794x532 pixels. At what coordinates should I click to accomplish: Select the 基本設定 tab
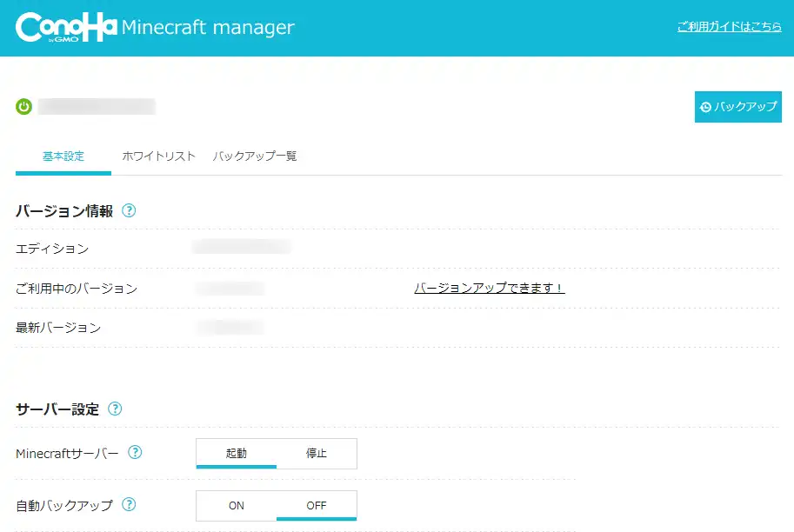pos(63,156)
